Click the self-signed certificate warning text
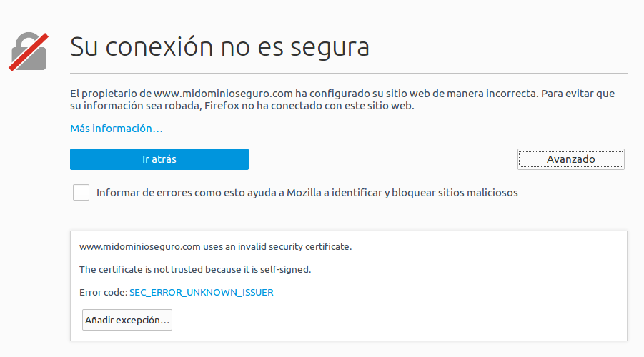 tap(195, 269)
